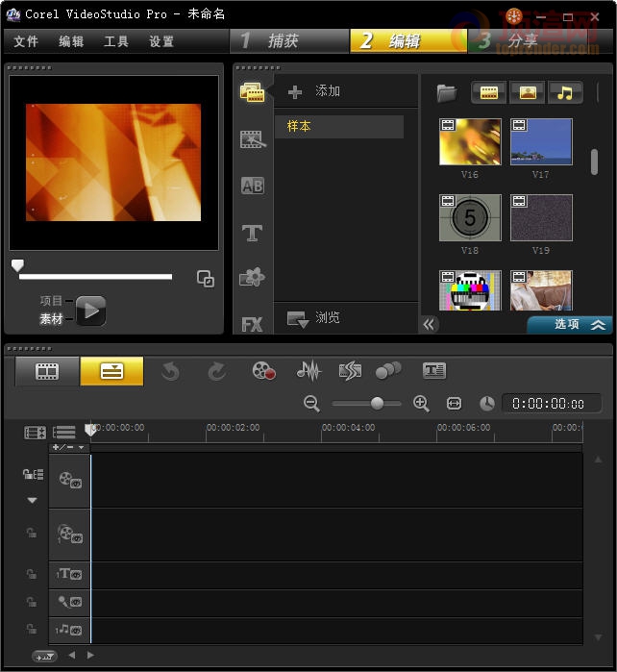The height and width of the screenshot is (672, 617).
Task: Expand ripple editing options arrow
Action: point(32,500)
